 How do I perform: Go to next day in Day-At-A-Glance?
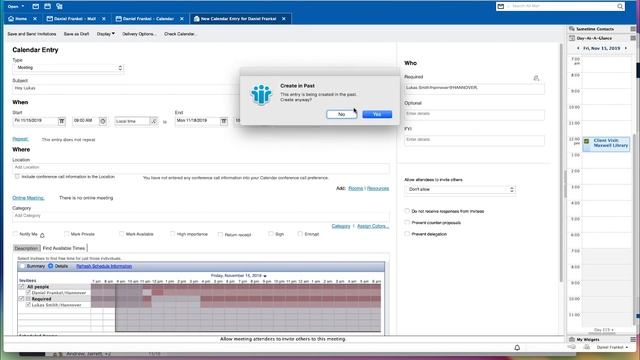point(626,48)
